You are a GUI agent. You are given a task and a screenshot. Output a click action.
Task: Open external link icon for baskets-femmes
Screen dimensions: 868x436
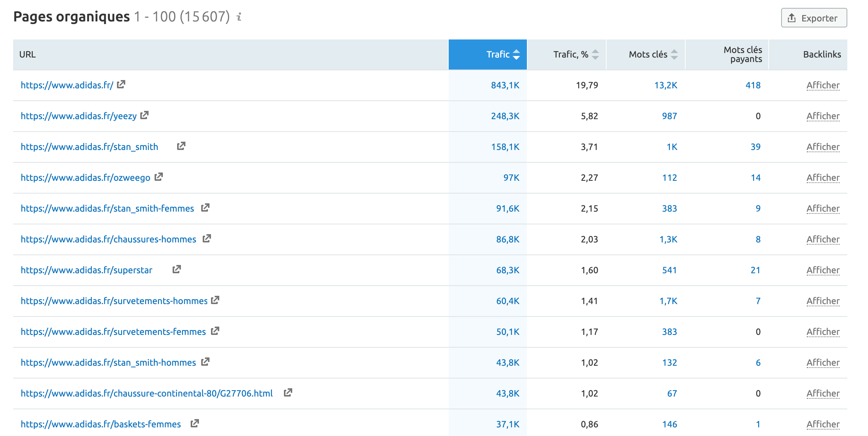point(194,423)
